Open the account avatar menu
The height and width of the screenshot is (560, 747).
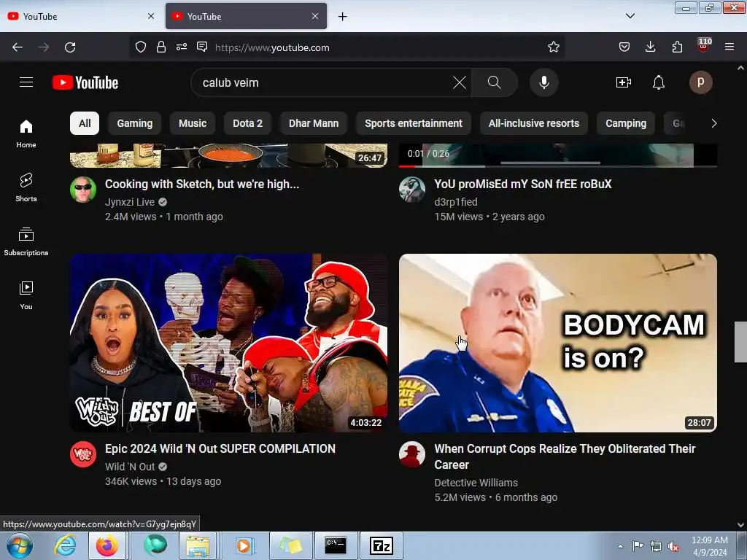pyautogui.click(x=700, y=82)
